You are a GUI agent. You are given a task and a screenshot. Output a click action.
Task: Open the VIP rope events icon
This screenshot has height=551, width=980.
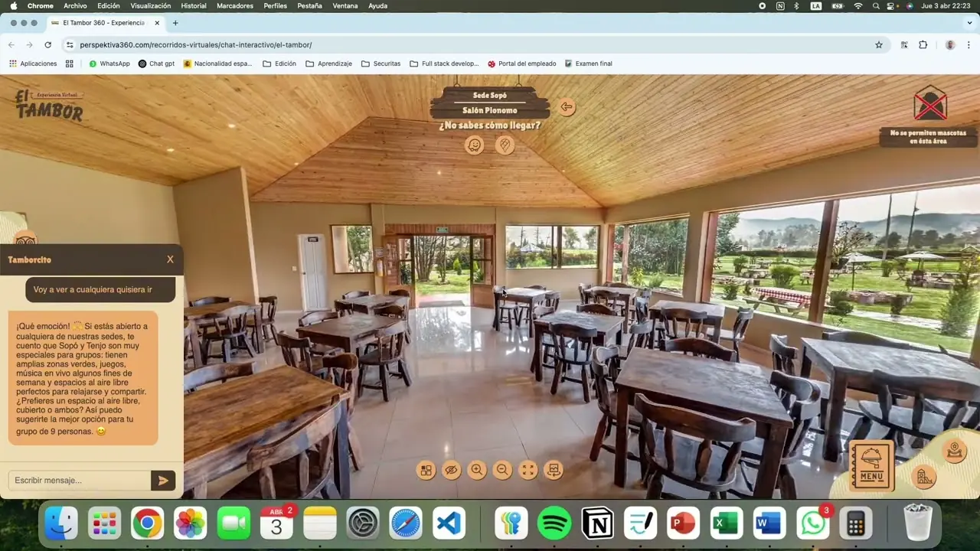coord(954,452)
